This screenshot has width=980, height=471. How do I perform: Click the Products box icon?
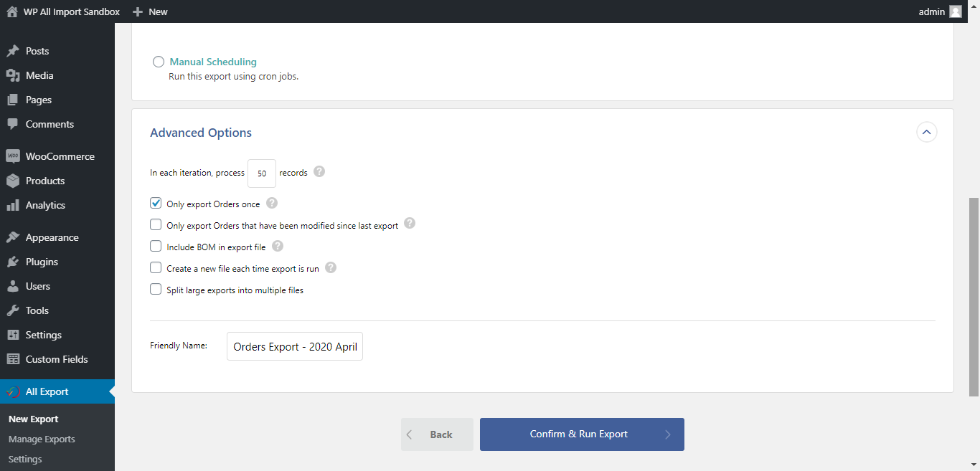click(x=13, y=181)
